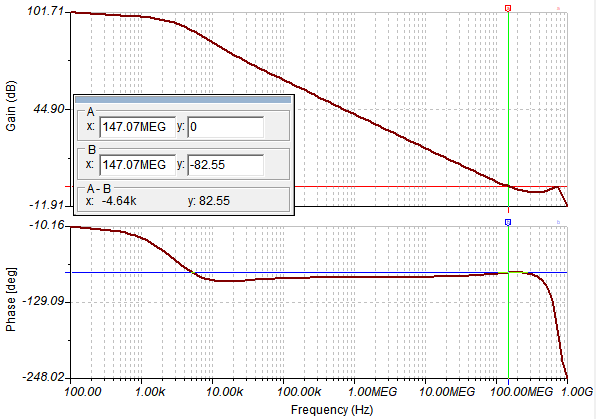Click the cursor B y-value field showing -82.55
The height and width of the screenshot is (419, 596).
point(225,165)
